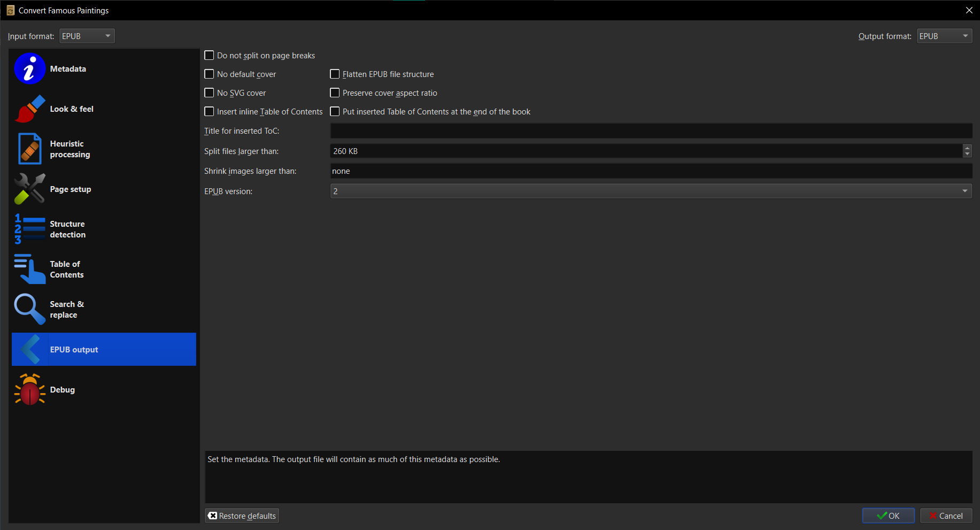Click the Restore defaults button
Screen dimensions: 980x530
pos(242,516)
